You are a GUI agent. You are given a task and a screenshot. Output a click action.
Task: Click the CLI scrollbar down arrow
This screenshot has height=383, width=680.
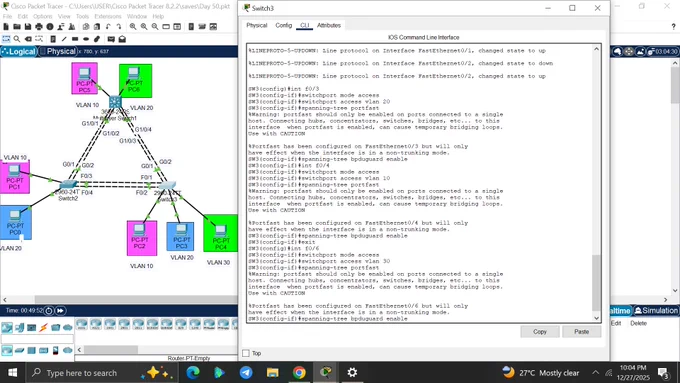tap(596, 318)
